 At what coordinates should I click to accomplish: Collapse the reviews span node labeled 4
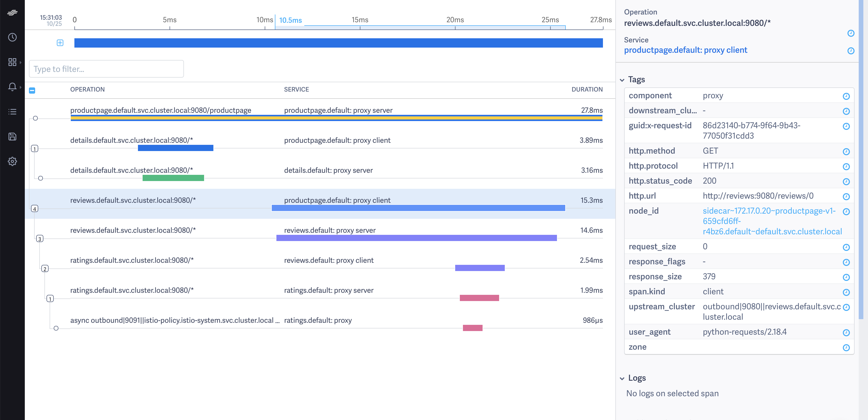[34, 208]
